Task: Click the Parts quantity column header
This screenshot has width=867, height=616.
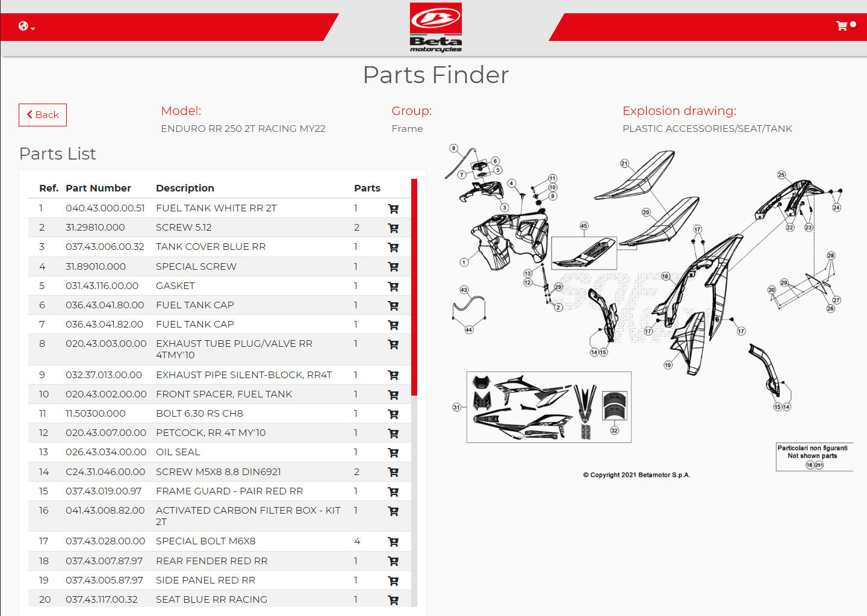Action: click(367, 188)
